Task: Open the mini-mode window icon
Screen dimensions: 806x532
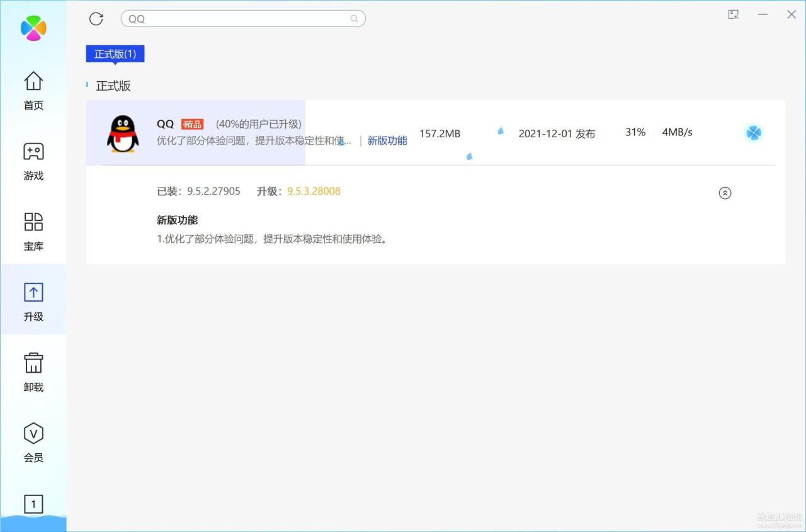Action: tap(734, 14)
